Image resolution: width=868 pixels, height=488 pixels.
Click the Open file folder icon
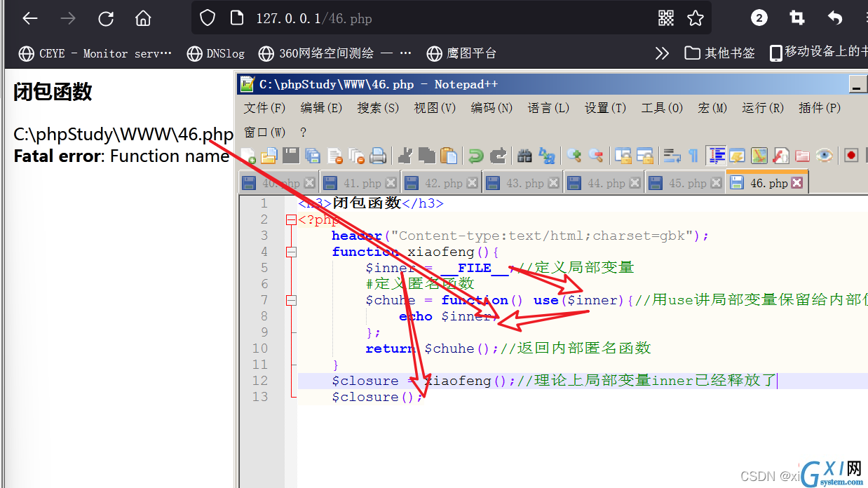pos(269,156)
